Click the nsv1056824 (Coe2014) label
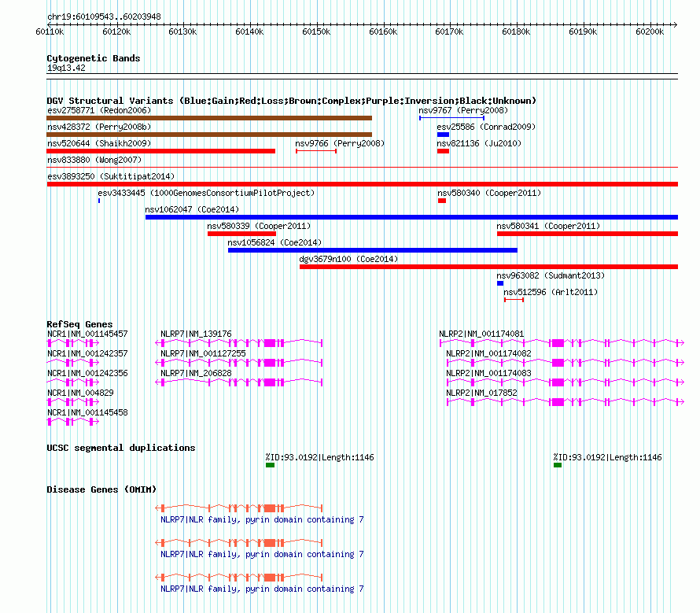 (x=274, y=242)
